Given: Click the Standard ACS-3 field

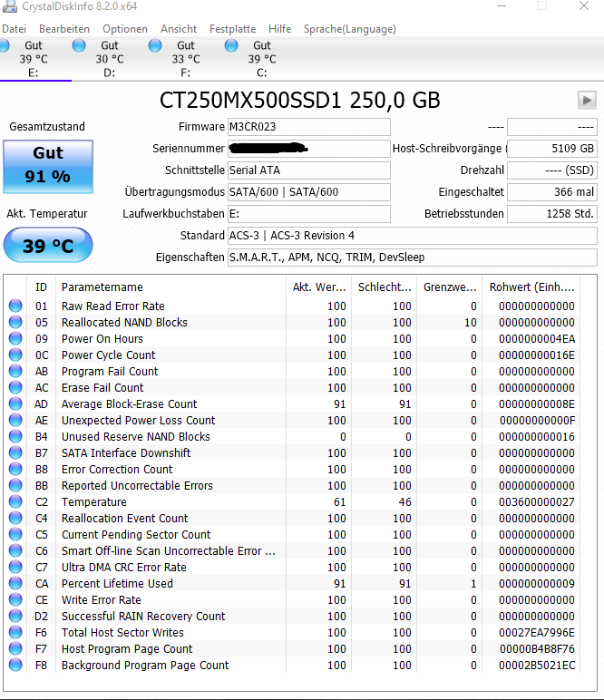Looking at the screenshot, I should (x=413, y=236).
